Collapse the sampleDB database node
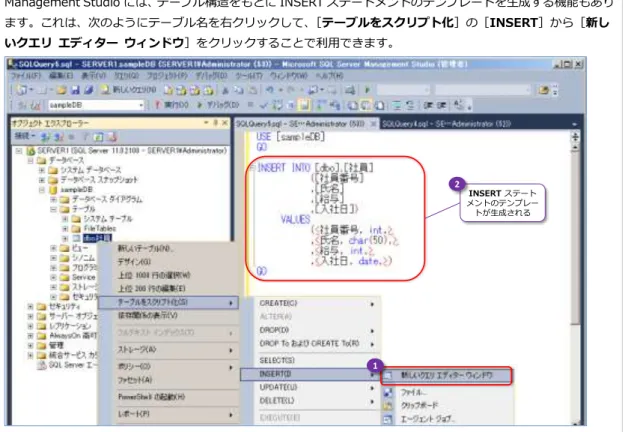625x432 pixels. [x=41, y=190]
